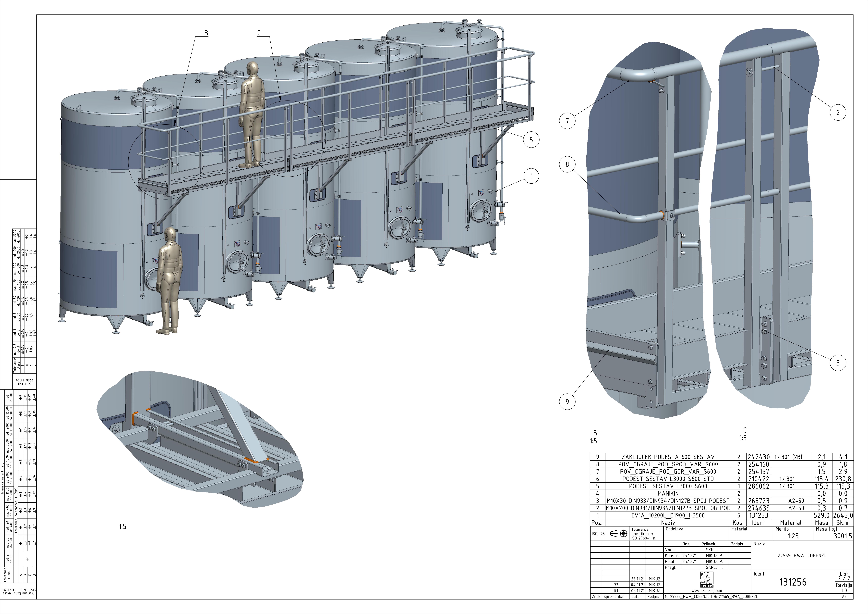Open the www.sk-skrlj.com website link
The image size is (868, 614).
point(707,590)
